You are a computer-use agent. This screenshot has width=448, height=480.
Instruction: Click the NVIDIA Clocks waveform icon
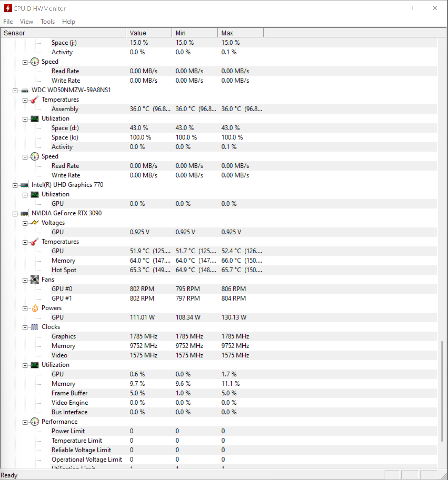tap(35, 327)
